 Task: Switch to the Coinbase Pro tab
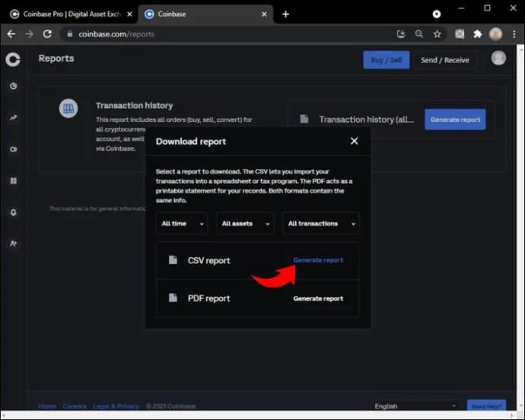(x=69, y=14)
